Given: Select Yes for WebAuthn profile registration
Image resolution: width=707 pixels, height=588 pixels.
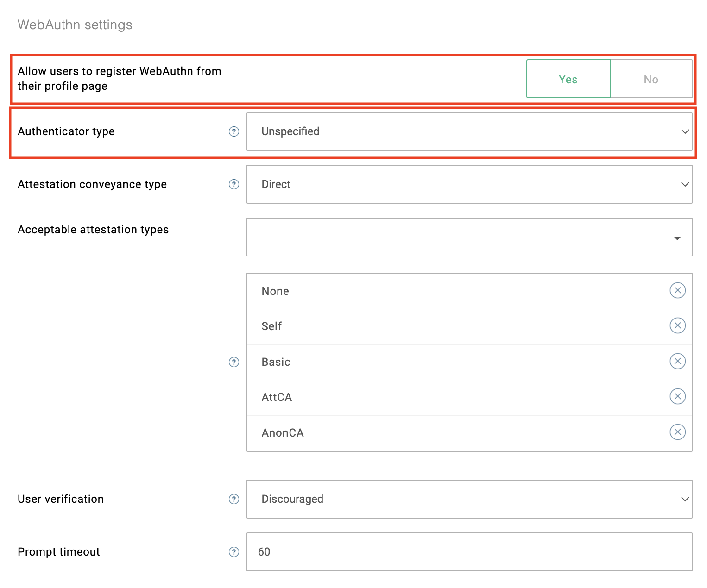Looking at the screenshot, I should (568, 79).
